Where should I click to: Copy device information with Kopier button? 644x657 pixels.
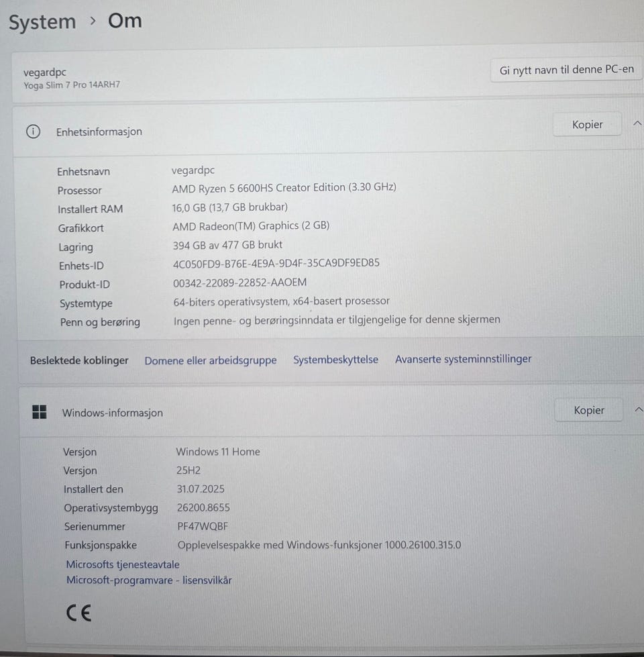tap(587, 124)
